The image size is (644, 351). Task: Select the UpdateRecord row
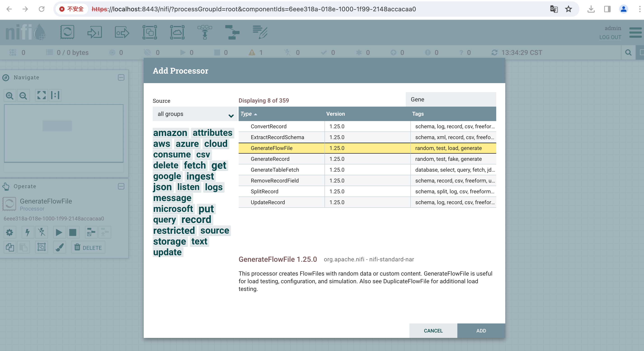(367, 202)
